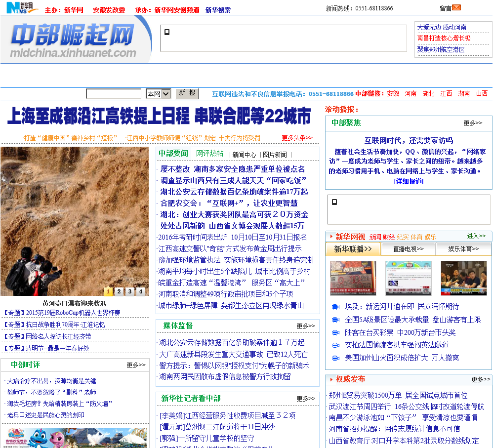Open 南昌打造核心增长极 link
The width and height of the screenshot is (493, 448).
(x=444, y=39)
